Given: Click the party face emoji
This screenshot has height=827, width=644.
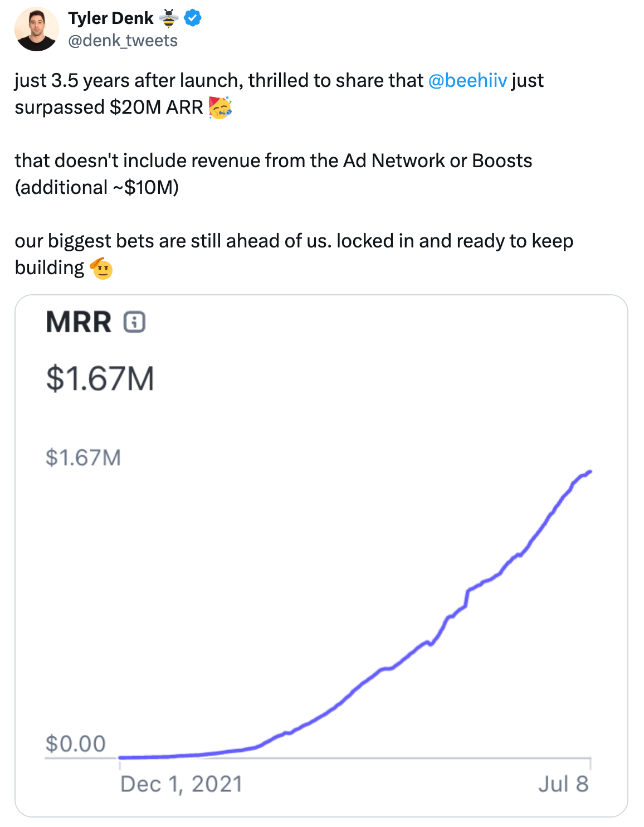Looking at the screenshot, I should pyautogui.click(x=220, y=107).
